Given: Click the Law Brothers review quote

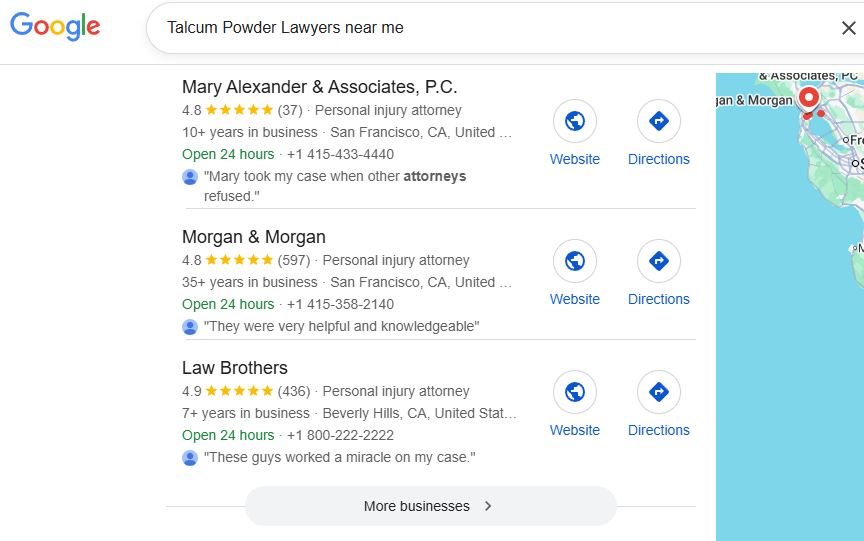Looking at the screenshot, I should tap(339, 458).
